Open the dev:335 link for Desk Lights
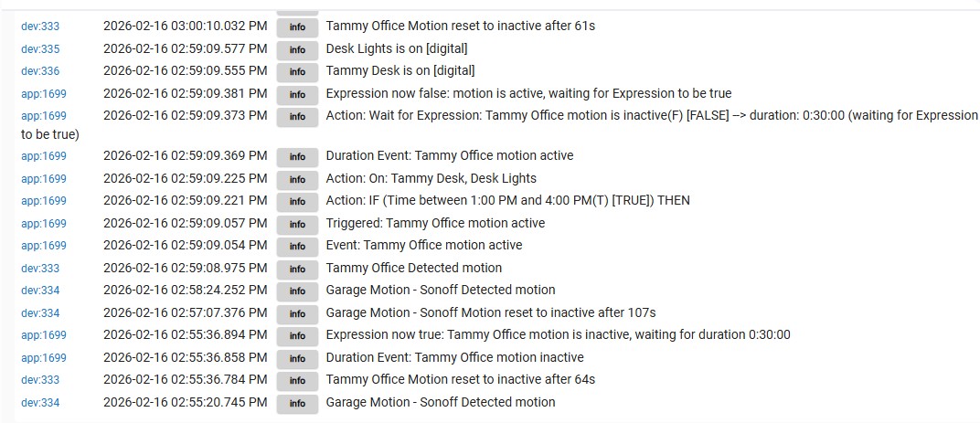Image resolution: width=980 pixels, height=423 pixels. (40, 49)
